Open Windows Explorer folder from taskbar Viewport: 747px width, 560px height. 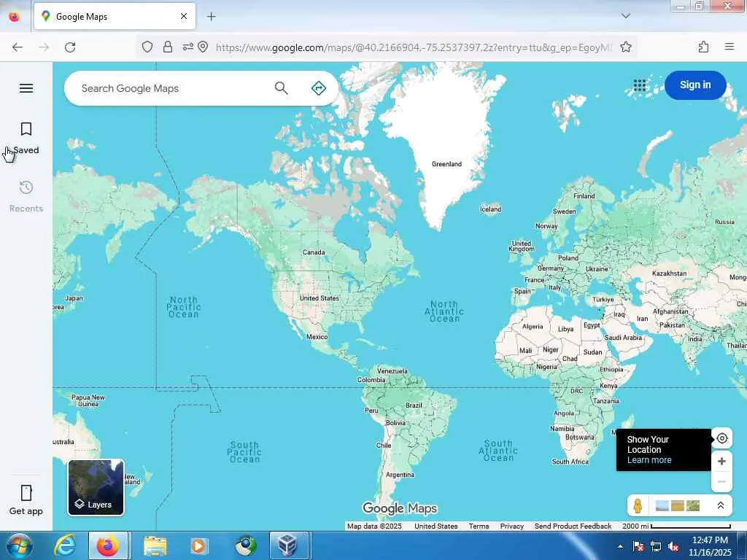[155, 545]
